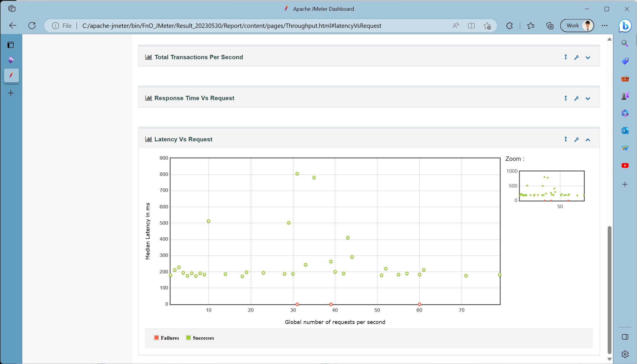Toggle Successes series in legend
This screenshot has width=637, height=364.
(x=200, y=338)
